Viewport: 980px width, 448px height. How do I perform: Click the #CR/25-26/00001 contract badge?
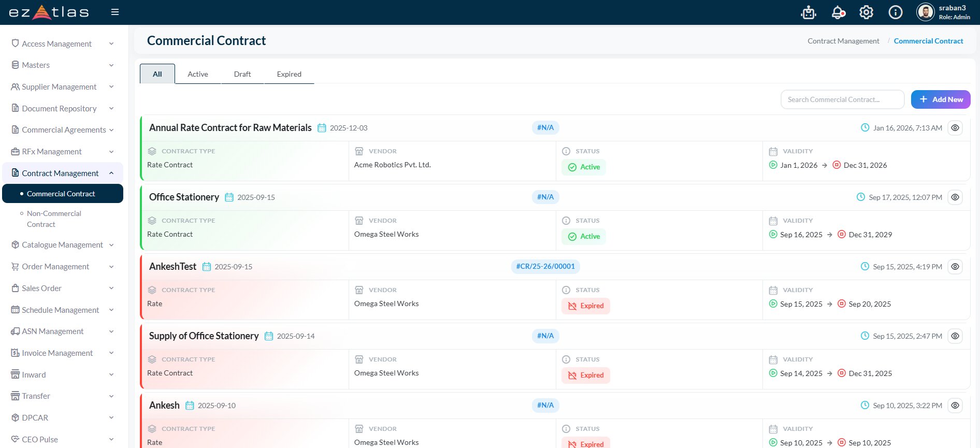545,267
